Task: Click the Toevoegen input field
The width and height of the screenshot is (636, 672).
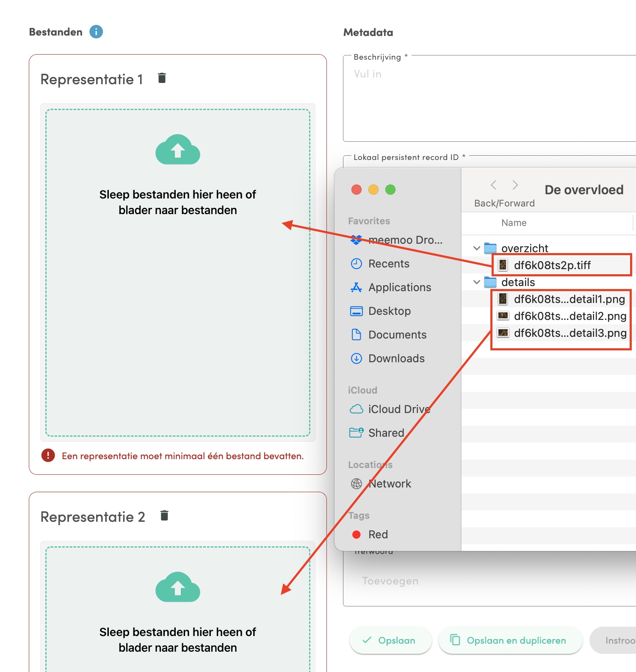Action: [x=489, y=581]
